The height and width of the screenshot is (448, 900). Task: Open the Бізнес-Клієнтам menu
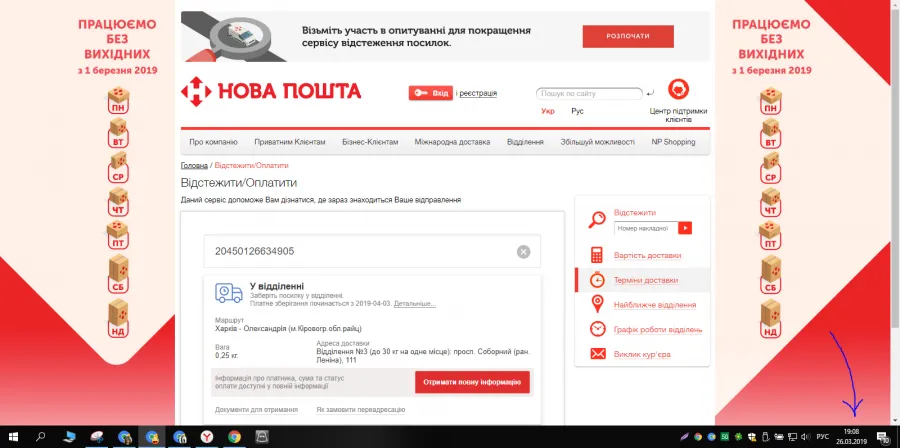click(x=370, y=142)
